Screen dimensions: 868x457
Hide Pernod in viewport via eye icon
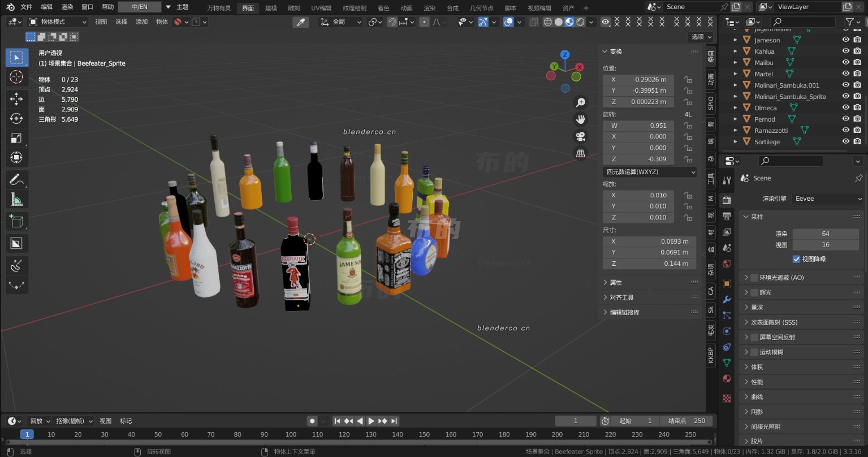point(846,119)
